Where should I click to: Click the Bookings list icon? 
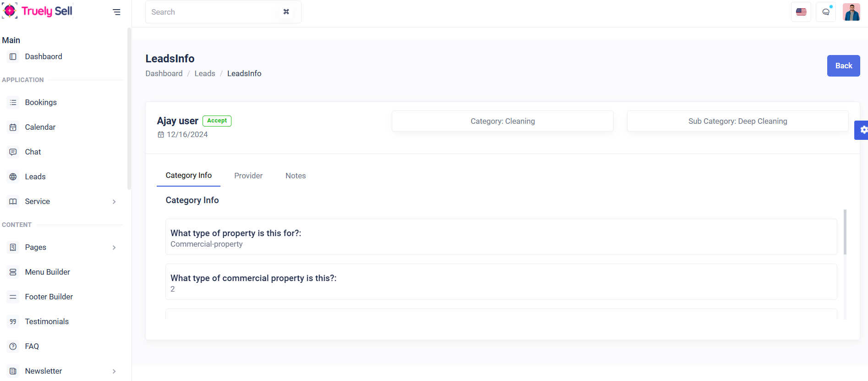pyautogui.click(x=13, y=102)
